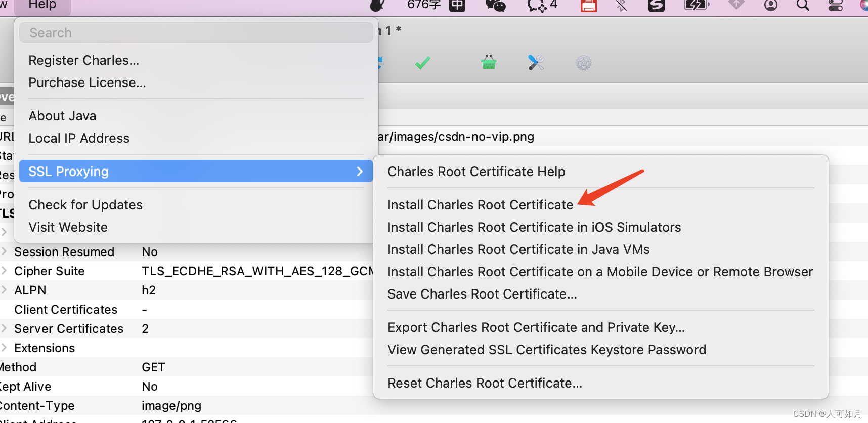The image size is (868, 423).
Task: Click the WeChat icon in the menu bar
Action: pos(496,5)
